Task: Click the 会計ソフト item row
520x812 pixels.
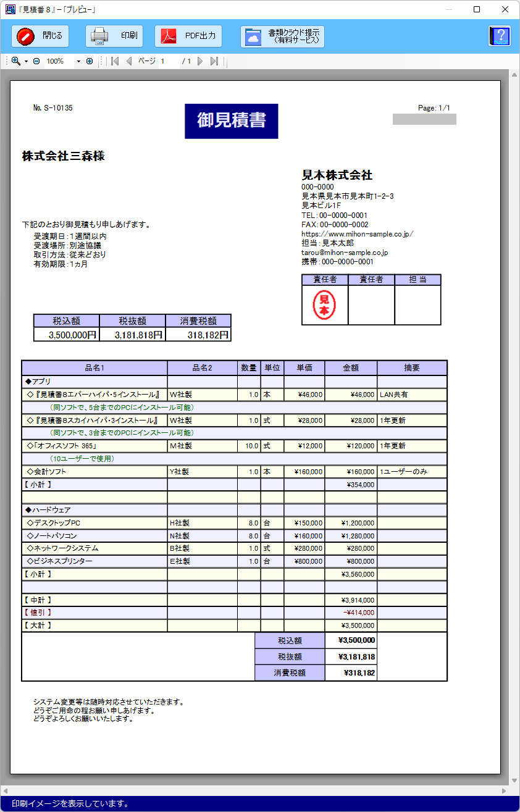Action: (234, 472)
